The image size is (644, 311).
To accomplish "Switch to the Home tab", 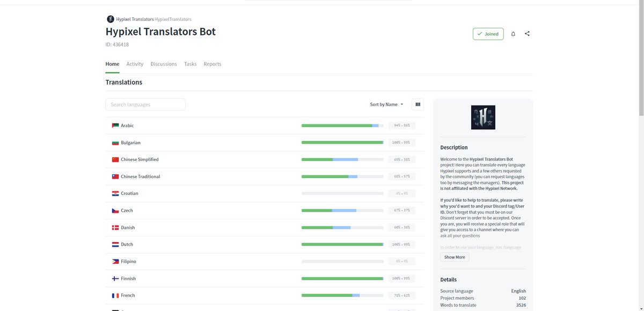I will pyautogui.click(x=112, y=64).
